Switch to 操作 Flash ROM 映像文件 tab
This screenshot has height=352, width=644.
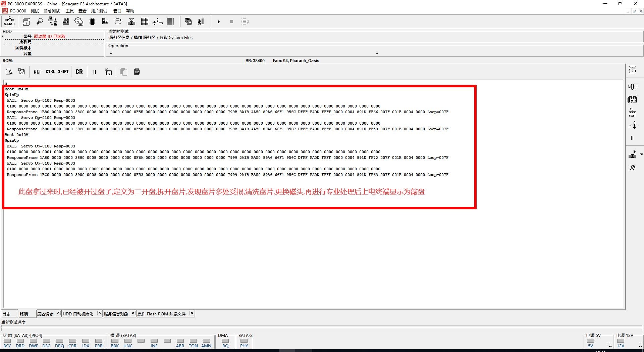coord(161,314)
